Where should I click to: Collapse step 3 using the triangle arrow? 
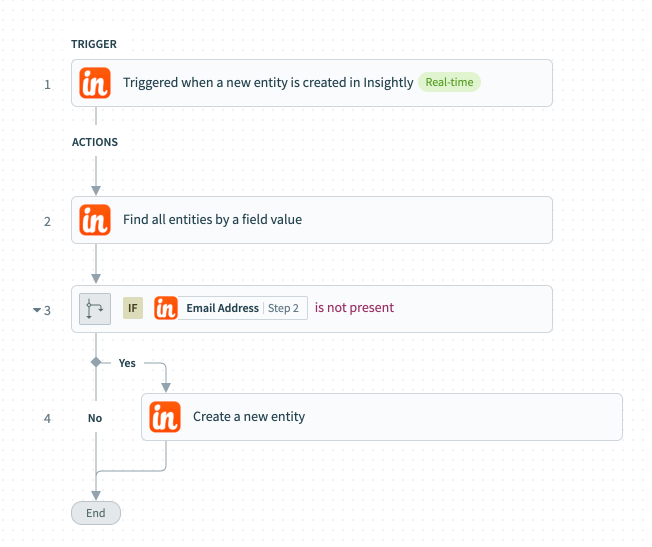pyautogui.click(x=37, y=310)
